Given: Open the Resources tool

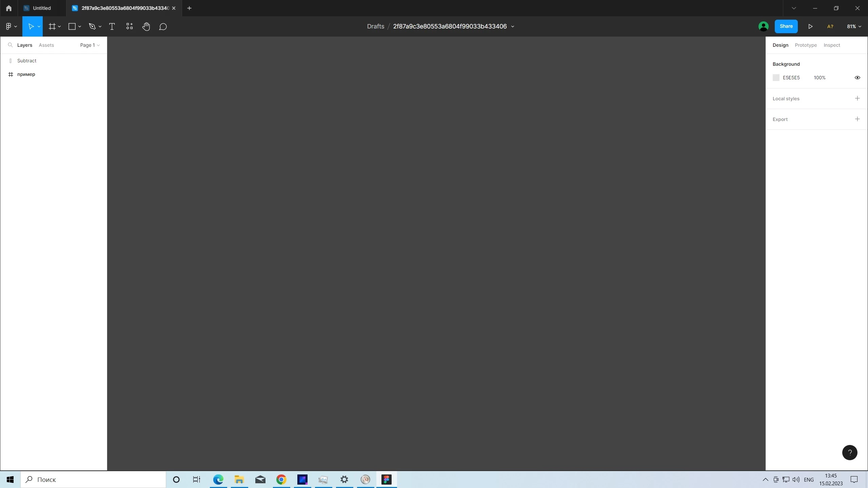Looking at the screenshot, I should coord(129,26).
